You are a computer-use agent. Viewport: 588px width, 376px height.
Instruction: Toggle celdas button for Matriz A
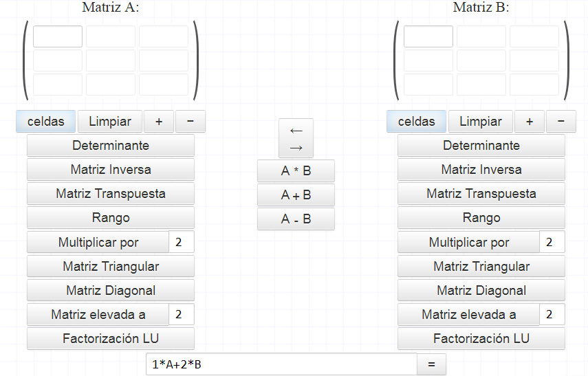pyautogui.click(x=46, y=122)
